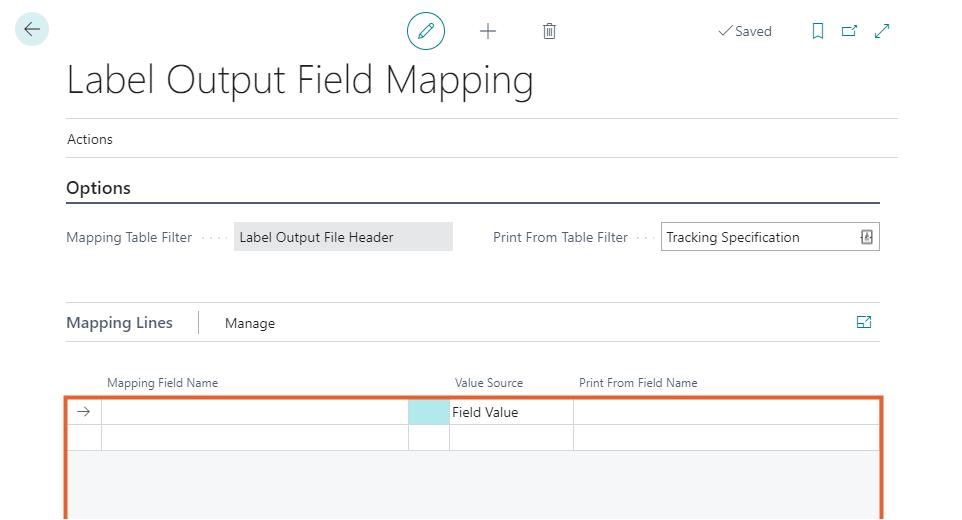
Task: Open the Manage menu in Mapping Lines
Action: 249,323
